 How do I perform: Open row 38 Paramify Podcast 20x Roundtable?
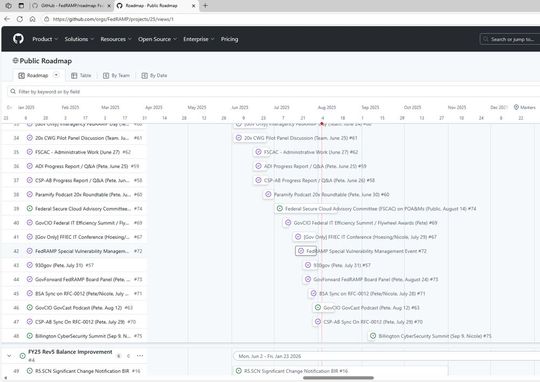[x=83, y=195]
